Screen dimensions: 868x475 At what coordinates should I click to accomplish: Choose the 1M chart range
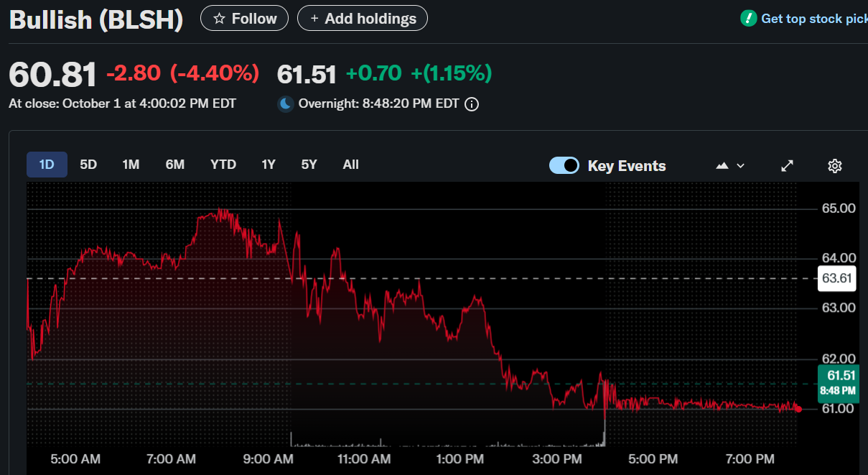point(131,165)
